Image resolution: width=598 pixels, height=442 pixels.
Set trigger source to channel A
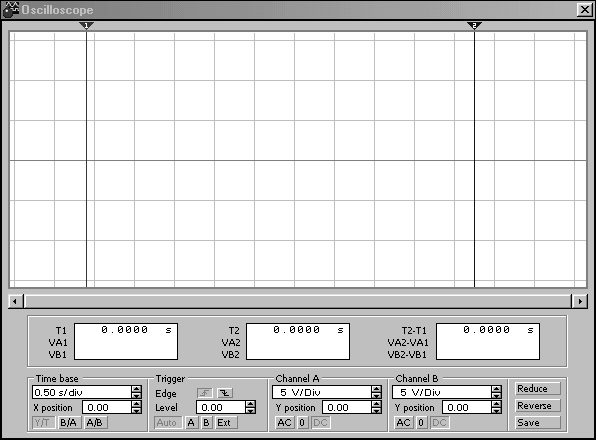pos(191,423)
